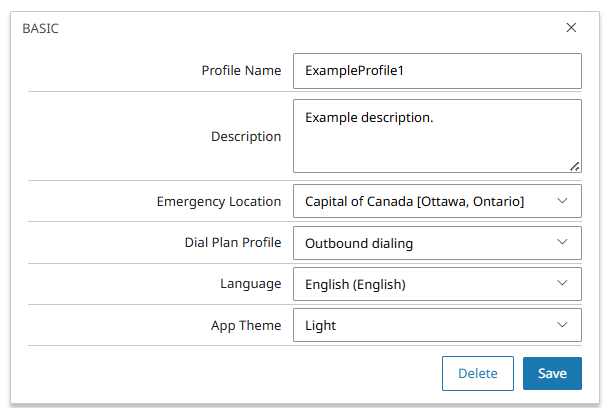Click the Profile Name input field

coord(437,71)
